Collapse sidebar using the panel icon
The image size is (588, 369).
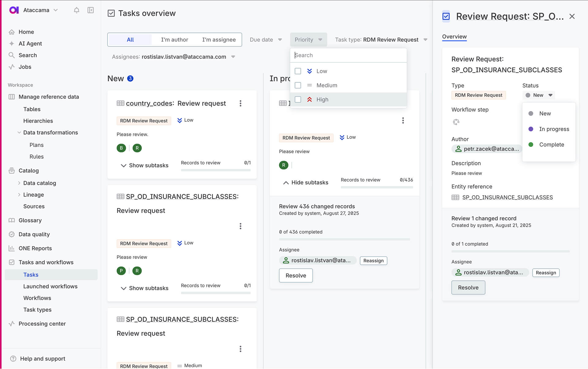tap(91, 10)
